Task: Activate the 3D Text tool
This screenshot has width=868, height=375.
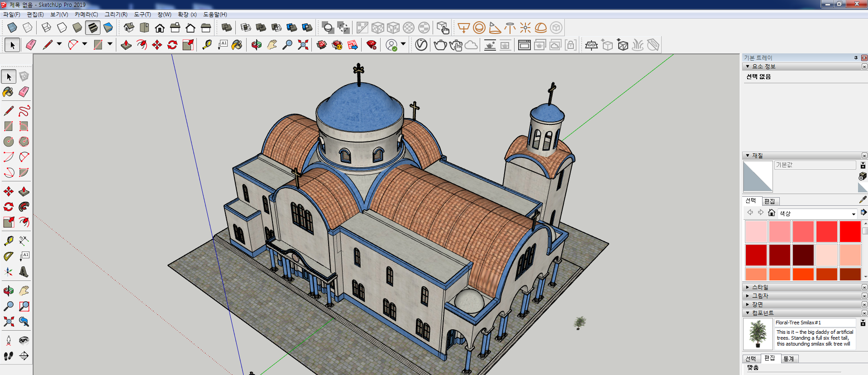Action: 24,272
